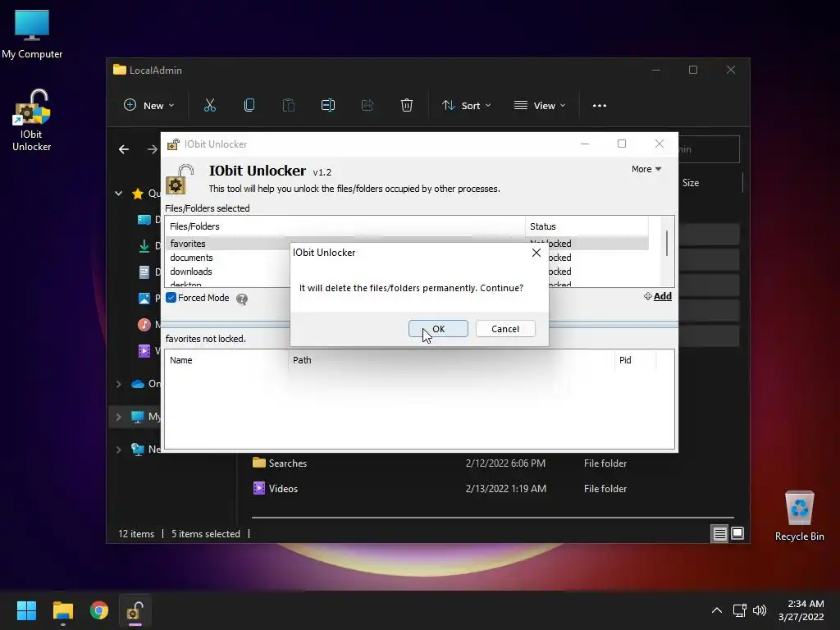Minimize the IObit Unlocker window
840x630 pixels.
(585, 144)
